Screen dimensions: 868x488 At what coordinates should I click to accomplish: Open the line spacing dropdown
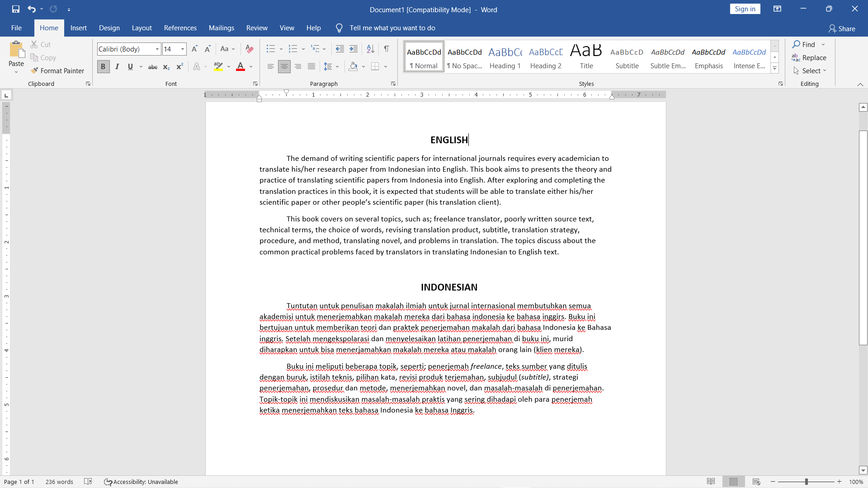pos(331,66)
